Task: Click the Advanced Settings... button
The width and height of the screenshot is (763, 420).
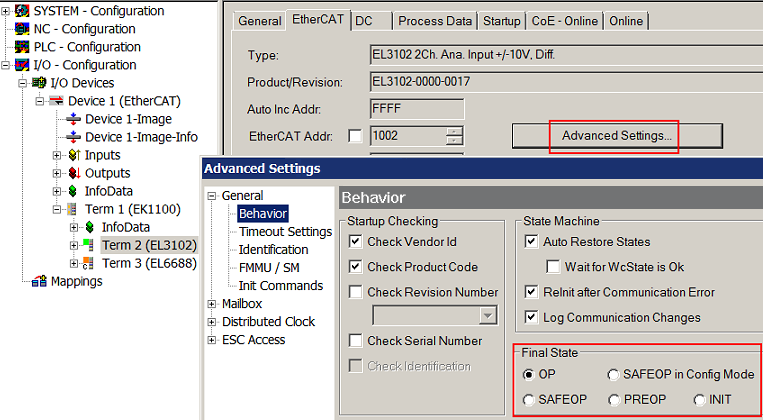Action: coord(616,136)
